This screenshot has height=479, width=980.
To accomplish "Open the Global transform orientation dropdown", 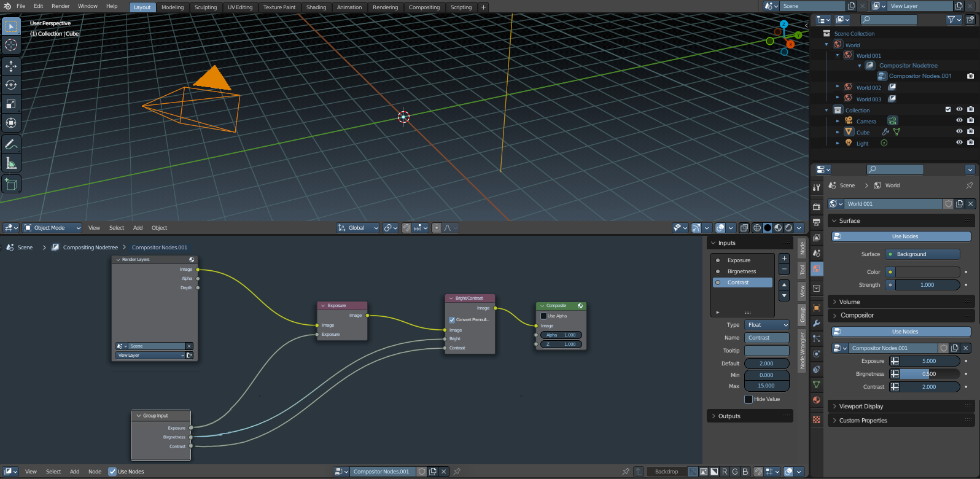I will pyautogui.click(x=358, y=228).
